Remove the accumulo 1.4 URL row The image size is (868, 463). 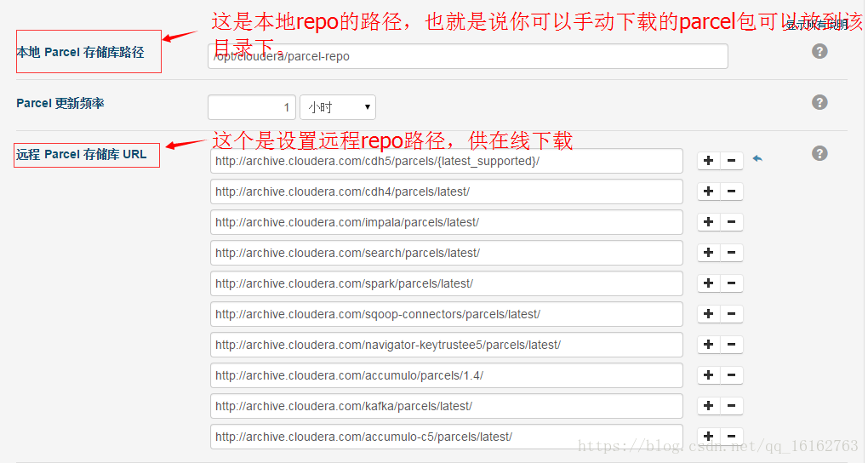click(731, 375)
